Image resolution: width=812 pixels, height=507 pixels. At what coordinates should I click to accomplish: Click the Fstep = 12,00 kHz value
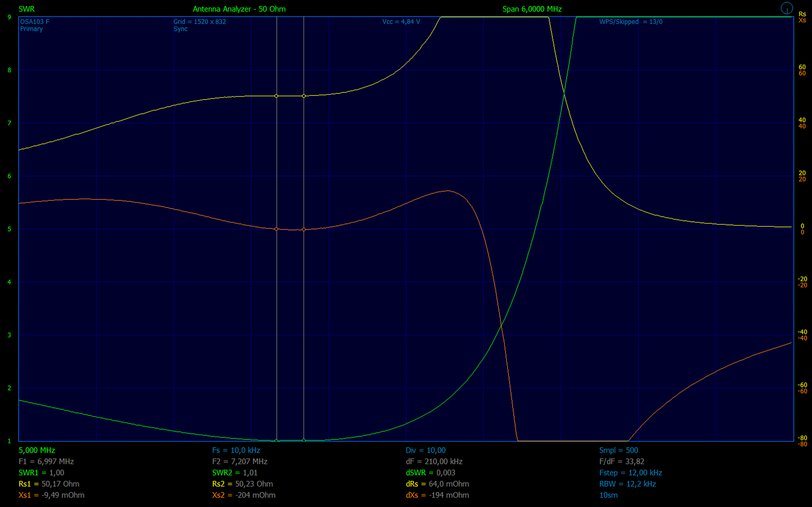[x=630, y=472]
